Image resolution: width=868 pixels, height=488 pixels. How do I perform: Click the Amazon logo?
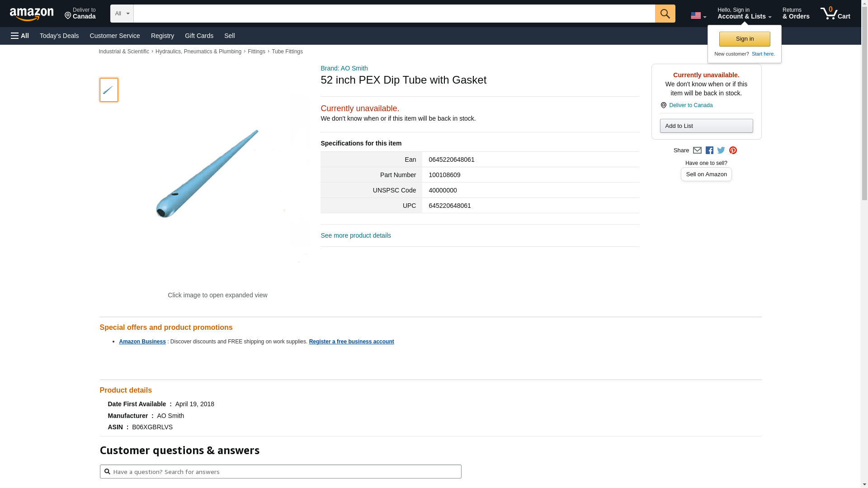click(x=32, y=14)
